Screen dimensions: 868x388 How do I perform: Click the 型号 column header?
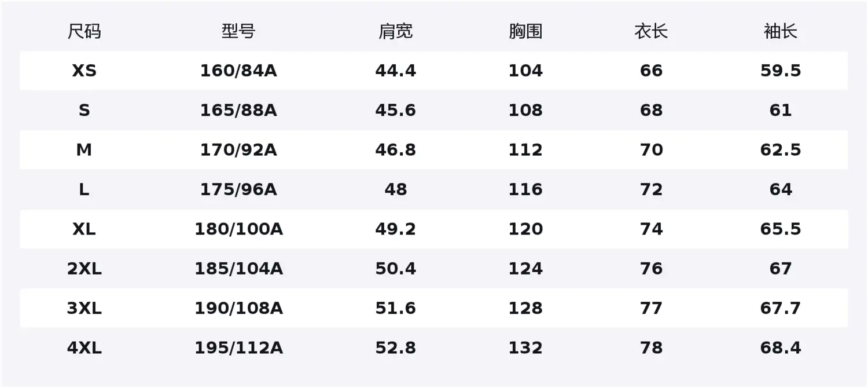point(238,31)
